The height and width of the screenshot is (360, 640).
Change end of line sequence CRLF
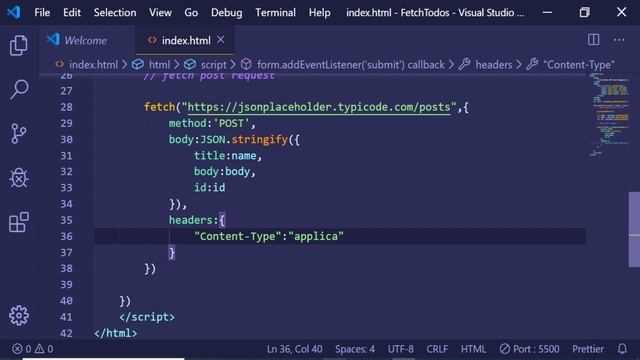[437, 349]
